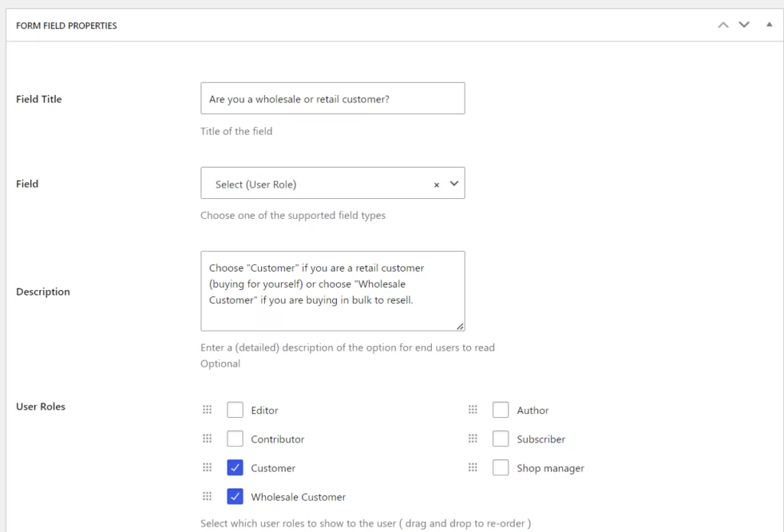The height and width of the screenshot is (532, 784).
Task: Click the FORM FIELD PROPERTIES panel heading
Action: click(x=67, y=25)
